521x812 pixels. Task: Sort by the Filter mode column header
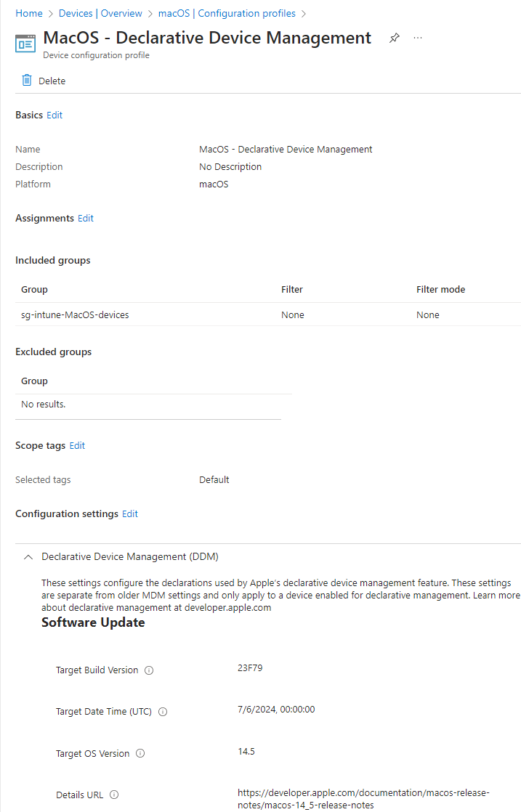pyautogui.click(x=441, y=290)
